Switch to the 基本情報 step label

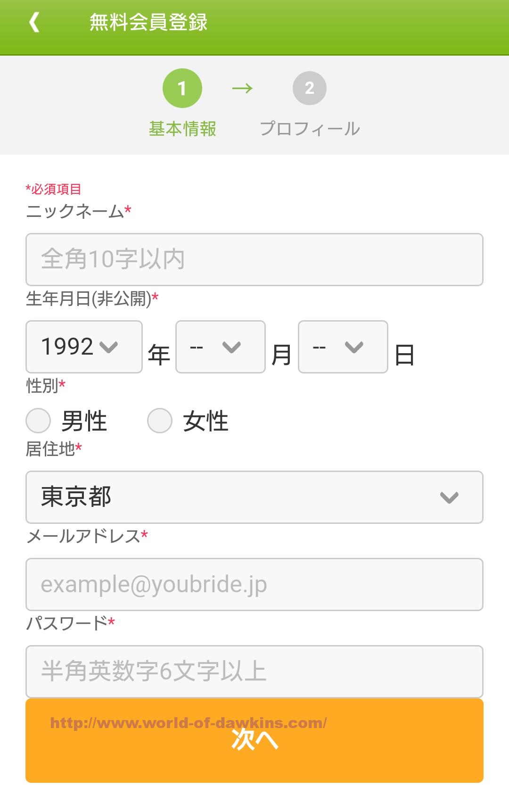coord(182,129)
